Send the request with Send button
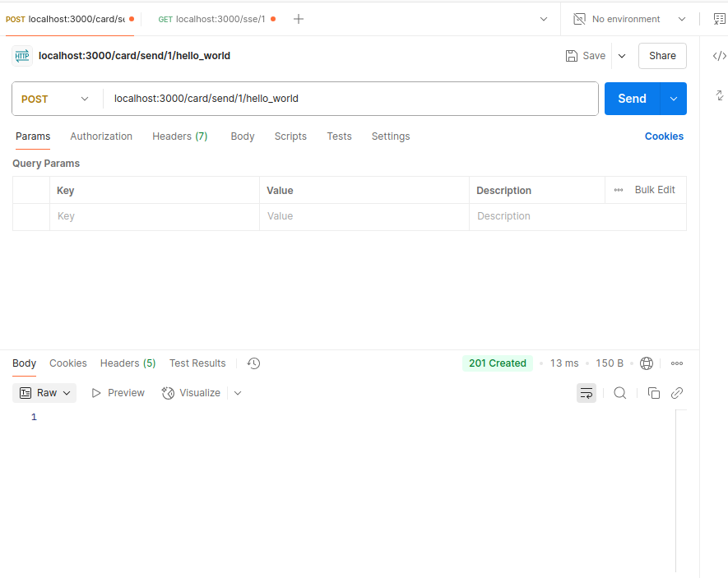Screen dimensions: 728x578 632,99
